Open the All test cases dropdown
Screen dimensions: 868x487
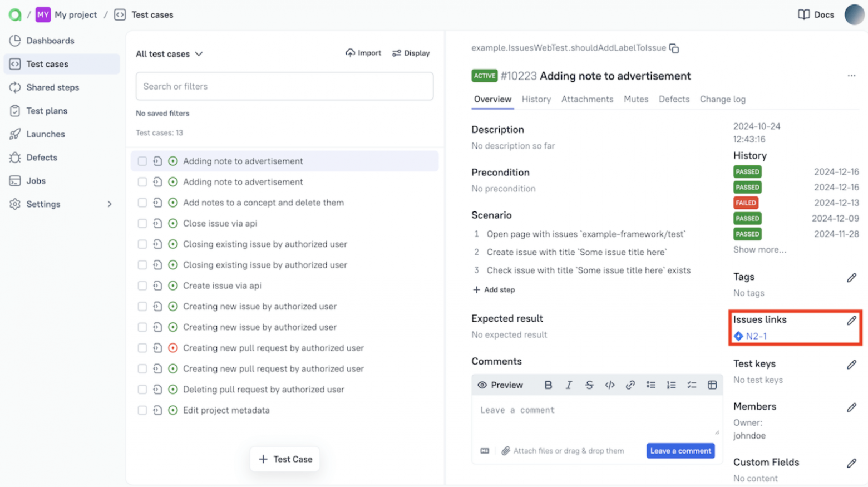[x=169, y=53]
